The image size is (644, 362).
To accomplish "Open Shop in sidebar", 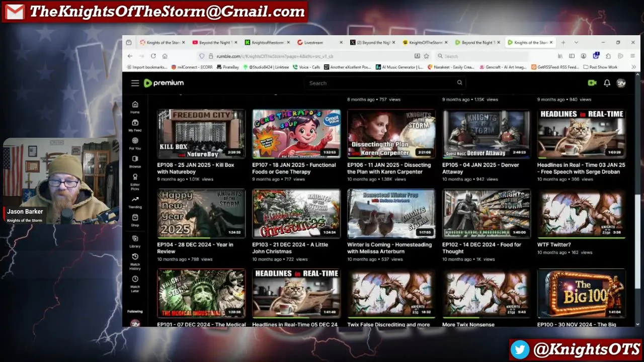I will pyautogui.click(x=135, y=220).
